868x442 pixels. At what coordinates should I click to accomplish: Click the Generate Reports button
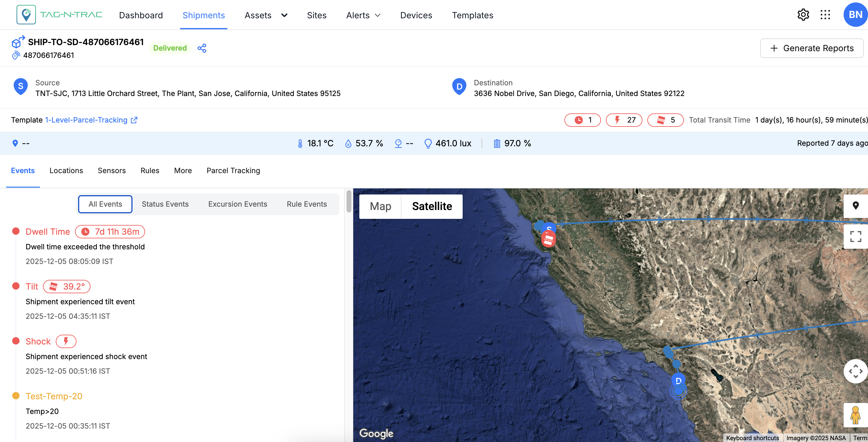click(x=811, y=48)
